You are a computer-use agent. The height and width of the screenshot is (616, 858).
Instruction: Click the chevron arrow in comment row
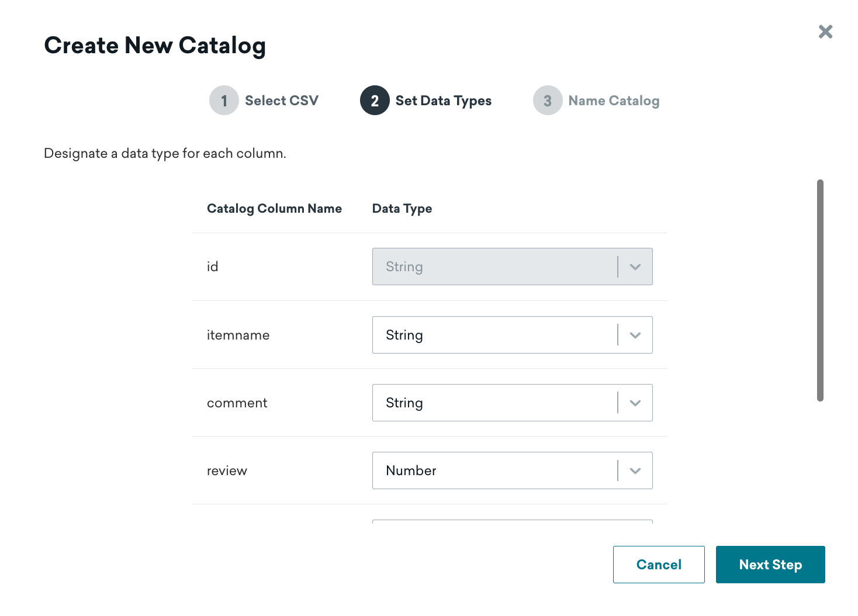pyautogui.click(x=635, y=403)
